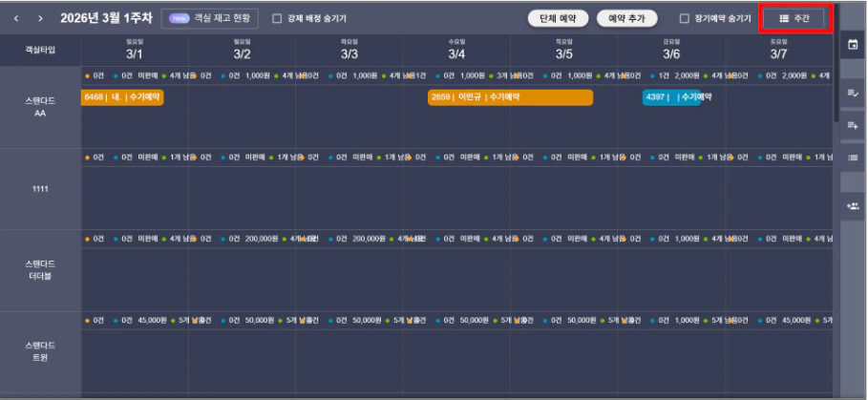The image size is (868, 400).
Task: Select the 3/6 date column header
Action: (x=671, y=50)
